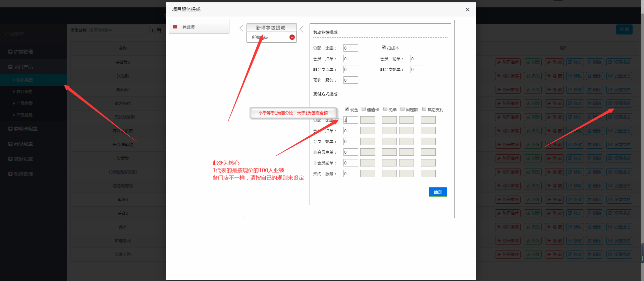The width and height of the screenshot is (644, 281).
Task: Click 新增等级提成 button
Action: click(x=271, y=28)
